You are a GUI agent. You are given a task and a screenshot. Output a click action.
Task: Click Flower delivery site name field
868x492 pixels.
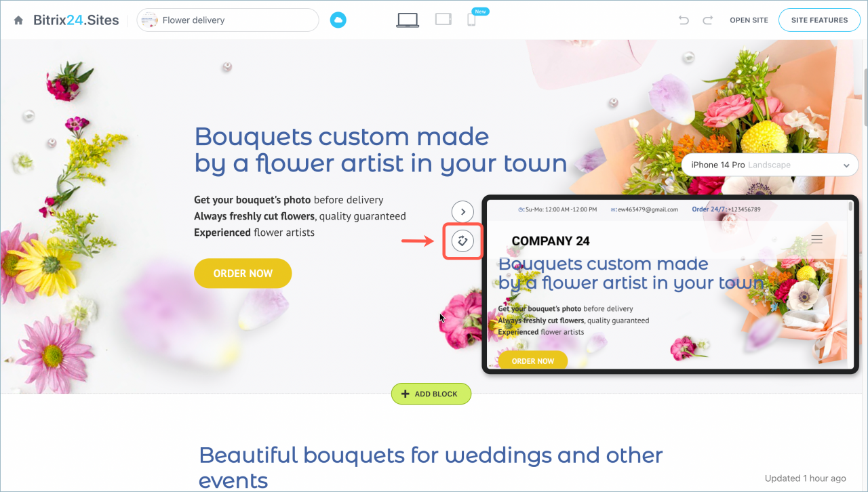(x=228, y=20)
